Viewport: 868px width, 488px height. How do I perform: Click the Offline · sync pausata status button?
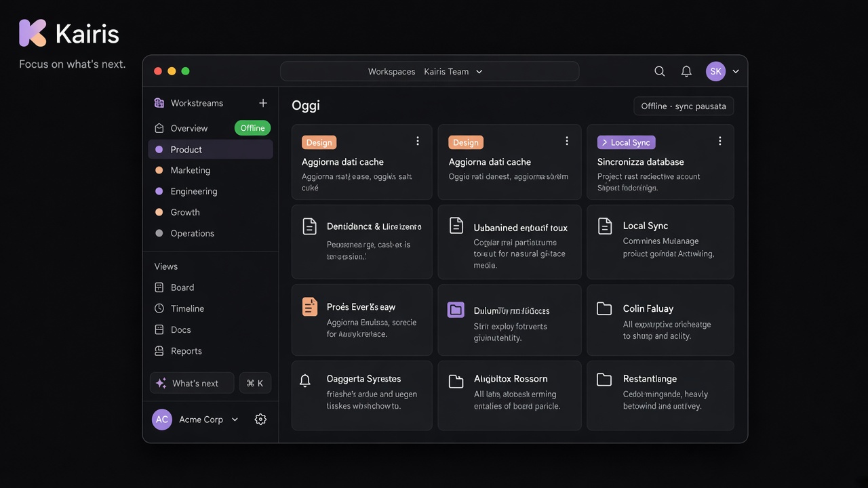684,106
